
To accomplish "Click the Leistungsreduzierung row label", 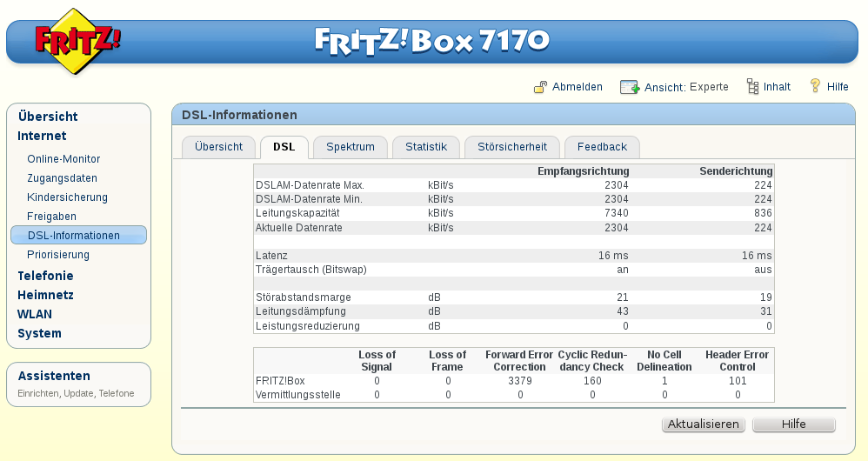I will coord(308,326).
